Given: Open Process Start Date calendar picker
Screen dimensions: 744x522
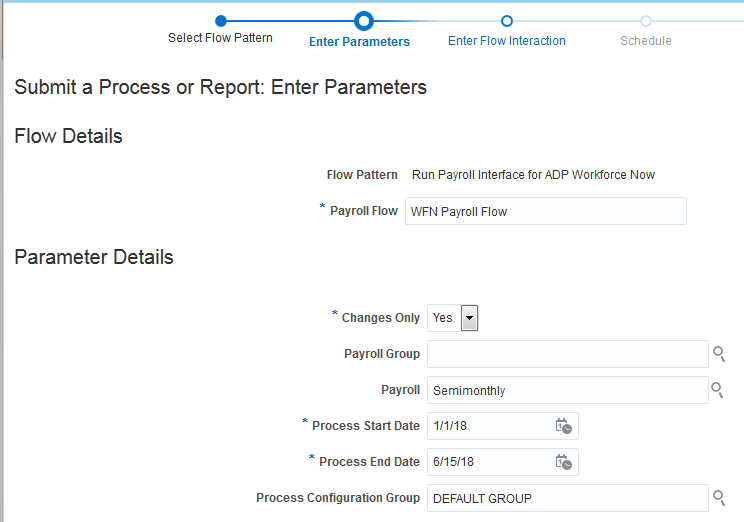Looking at the screenshot, I should 564,426.
